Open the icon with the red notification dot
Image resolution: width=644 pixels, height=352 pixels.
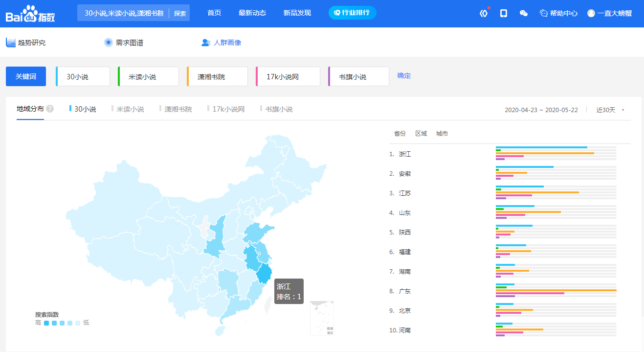click(x=484, y=13)
